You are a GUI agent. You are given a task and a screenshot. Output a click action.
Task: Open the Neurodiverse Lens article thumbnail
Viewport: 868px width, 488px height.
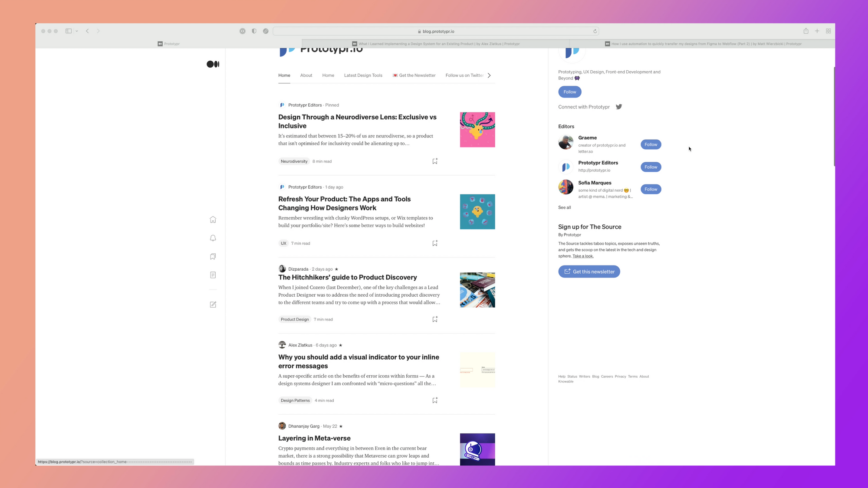click(x=477, y=130)
